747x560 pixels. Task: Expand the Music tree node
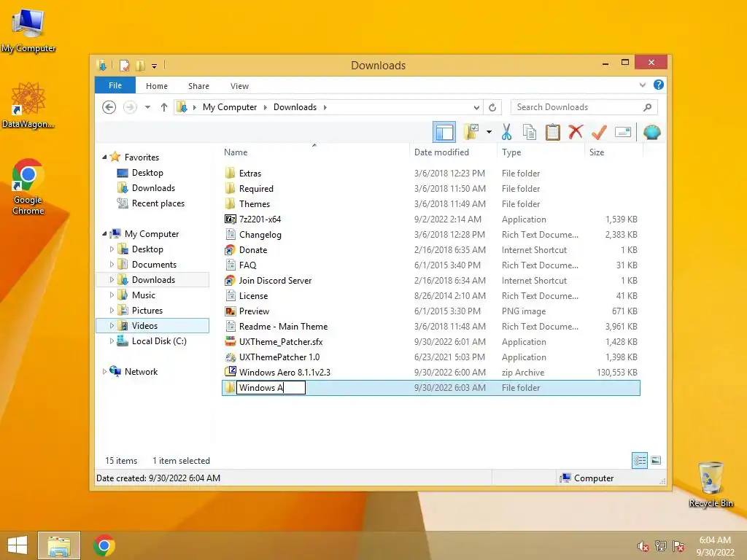tap(112, 295)
